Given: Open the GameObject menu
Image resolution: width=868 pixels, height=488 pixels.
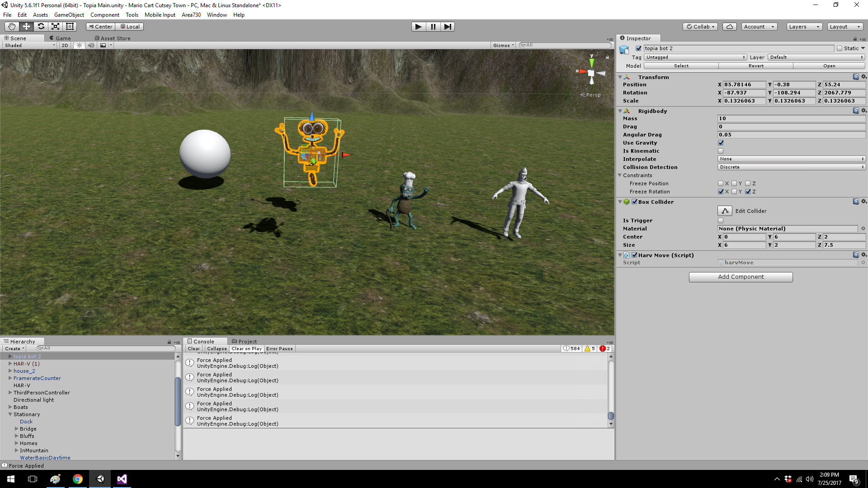Looking at the screenshot, I should coord(69,15).
